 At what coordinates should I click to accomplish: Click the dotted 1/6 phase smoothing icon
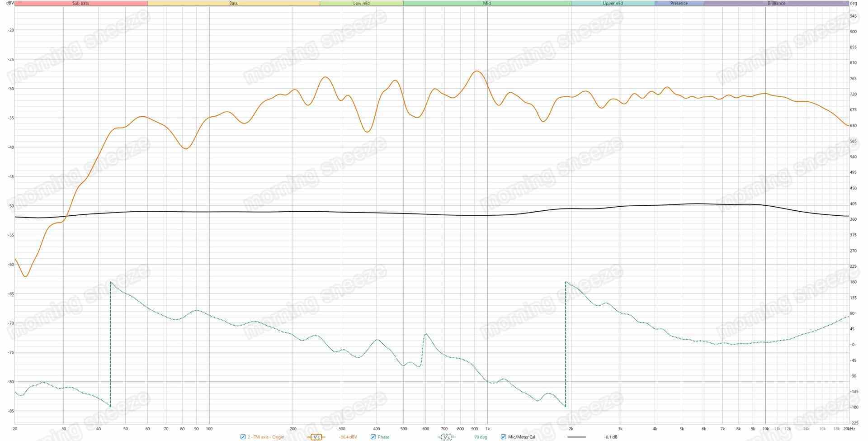pyautogui.click(x=446, y=437)
